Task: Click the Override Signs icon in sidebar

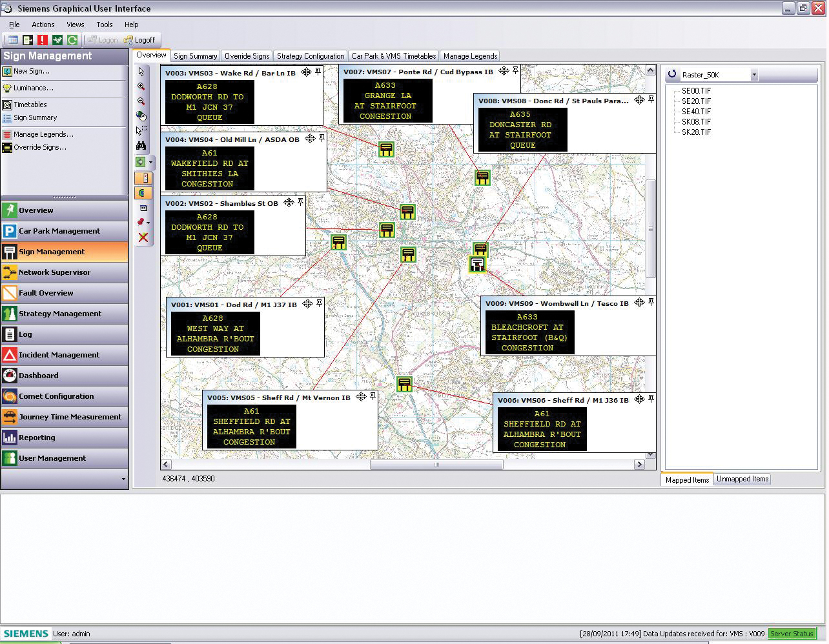Action: [x=7, y=147]
